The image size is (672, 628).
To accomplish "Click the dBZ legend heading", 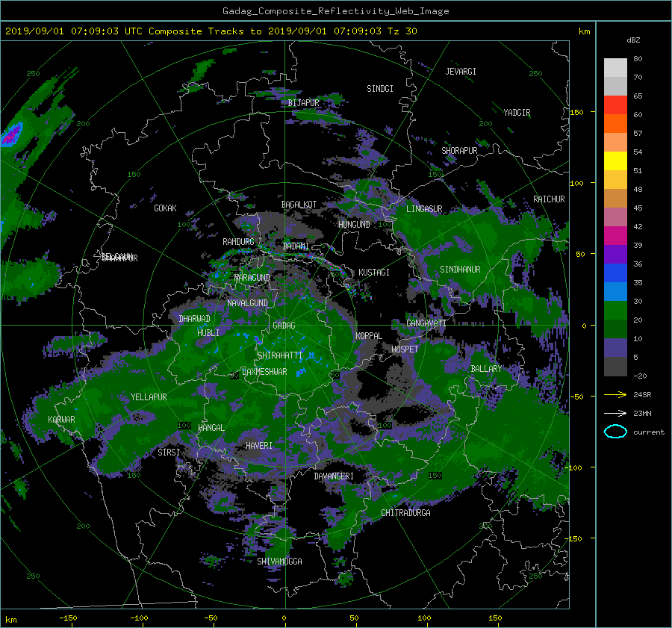I will (x=633, y=40).
